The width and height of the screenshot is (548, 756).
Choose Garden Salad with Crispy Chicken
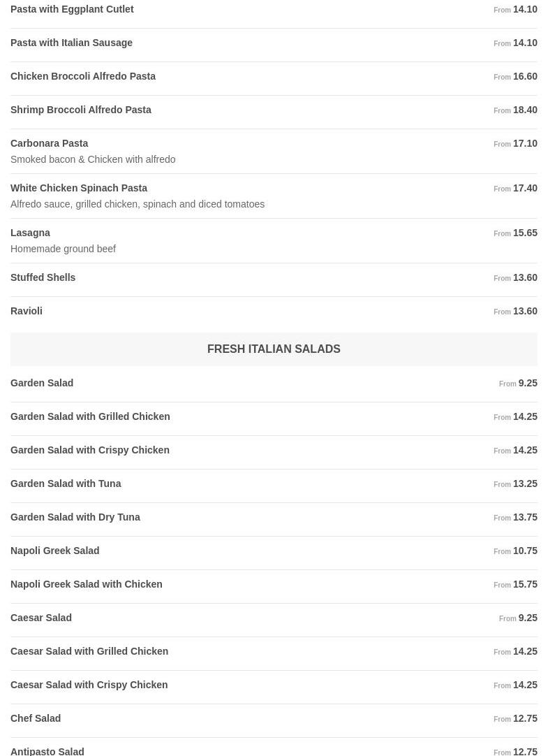pyautogui.click(x=90, y=451)
